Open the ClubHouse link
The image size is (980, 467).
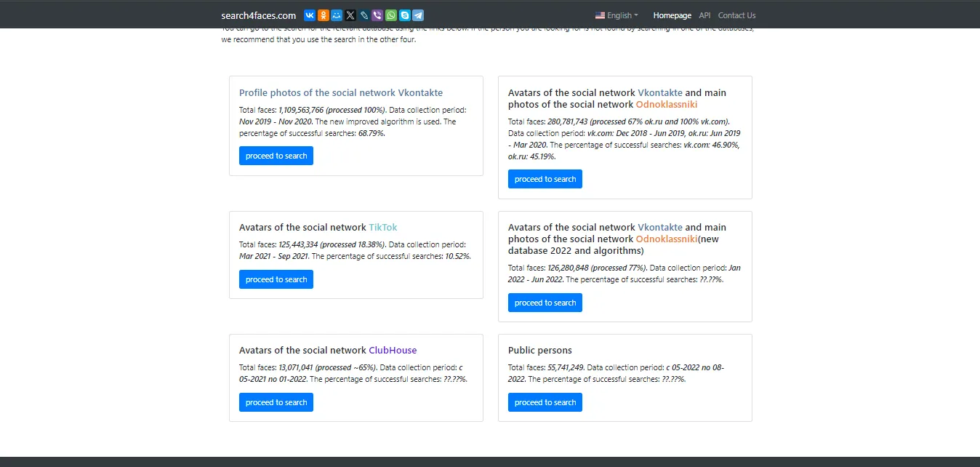point(393,350)
